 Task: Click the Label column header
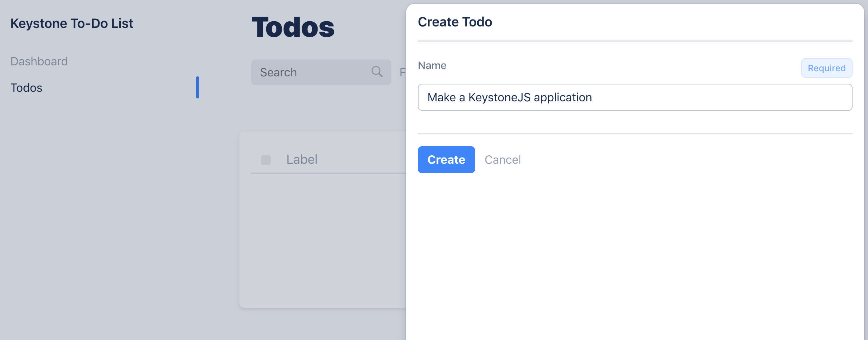tap(302, 159)
